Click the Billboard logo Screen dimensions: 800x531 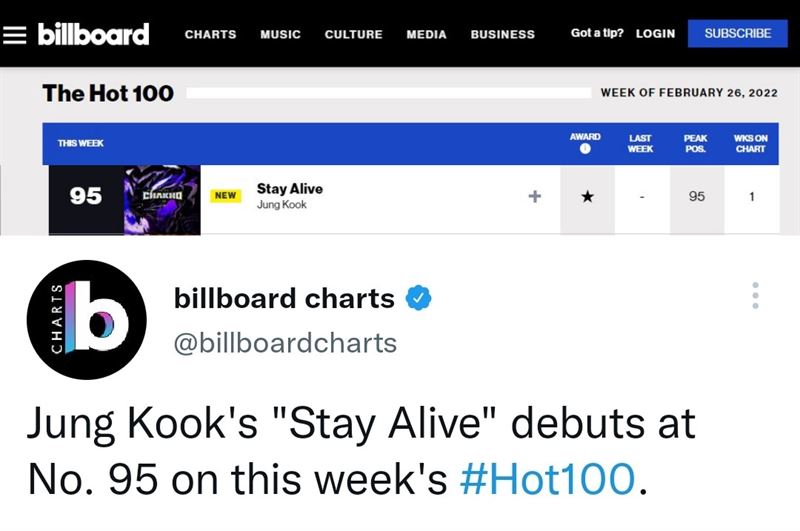pyautogui.click(x=93, y=33)
